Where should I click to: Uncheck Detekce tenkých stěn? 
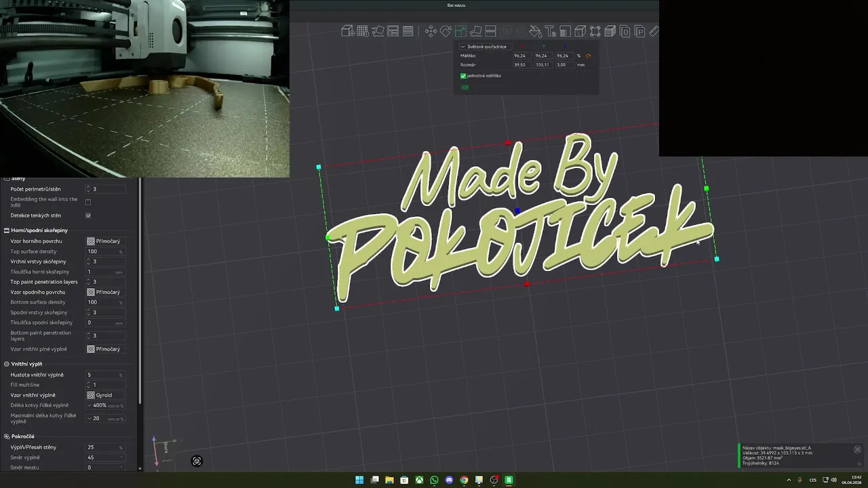(88, 216)
